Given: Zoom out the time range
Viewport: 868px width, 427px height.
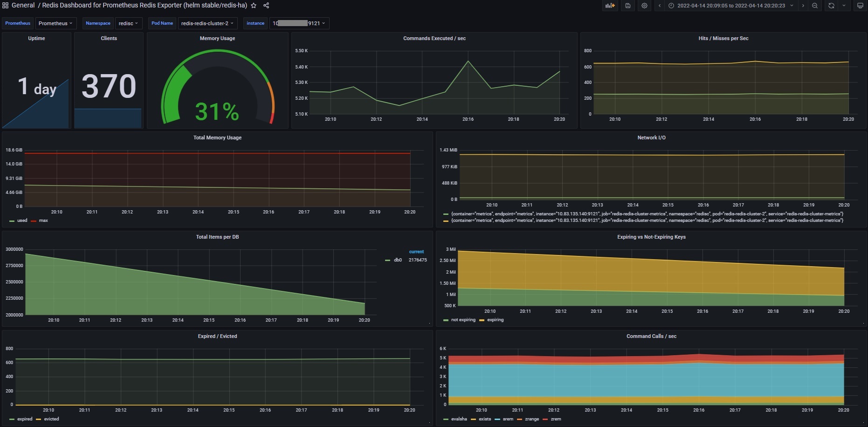Looking at the screenshot, I should click(x=814, y=6).
